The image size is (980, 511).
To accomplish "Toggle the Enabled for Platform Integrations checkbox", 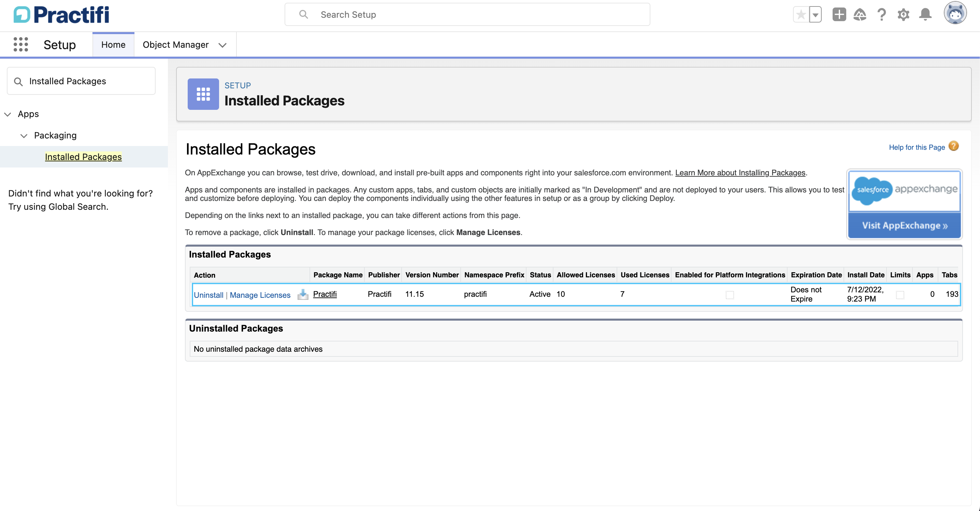I will pyautogui.click(x=730, y=295).
